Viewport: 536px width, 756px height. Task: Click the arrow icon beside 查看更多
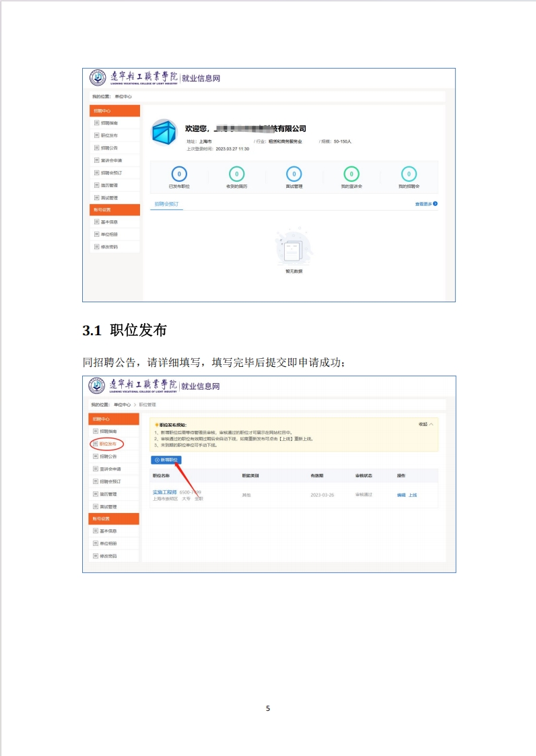coord(435,204)
